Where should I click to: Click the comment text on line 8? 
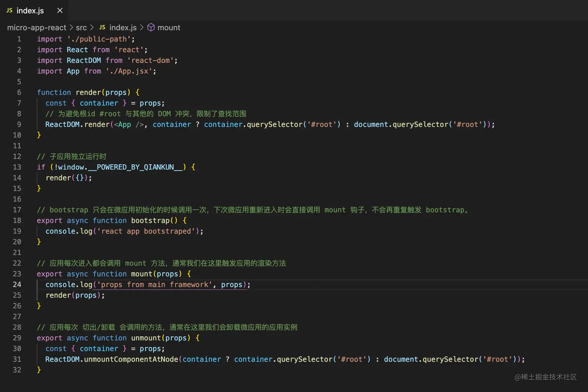coord(146,114)
